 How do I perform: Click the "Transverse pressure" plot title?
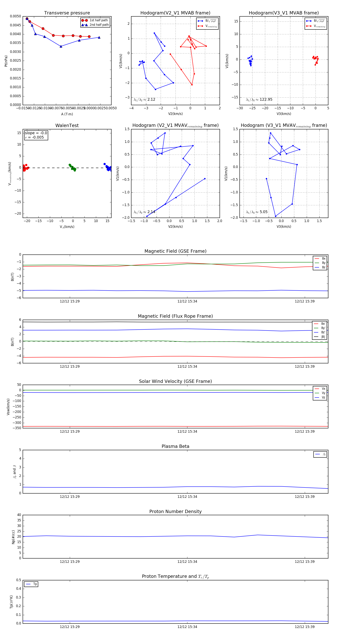tap(67, 13)
